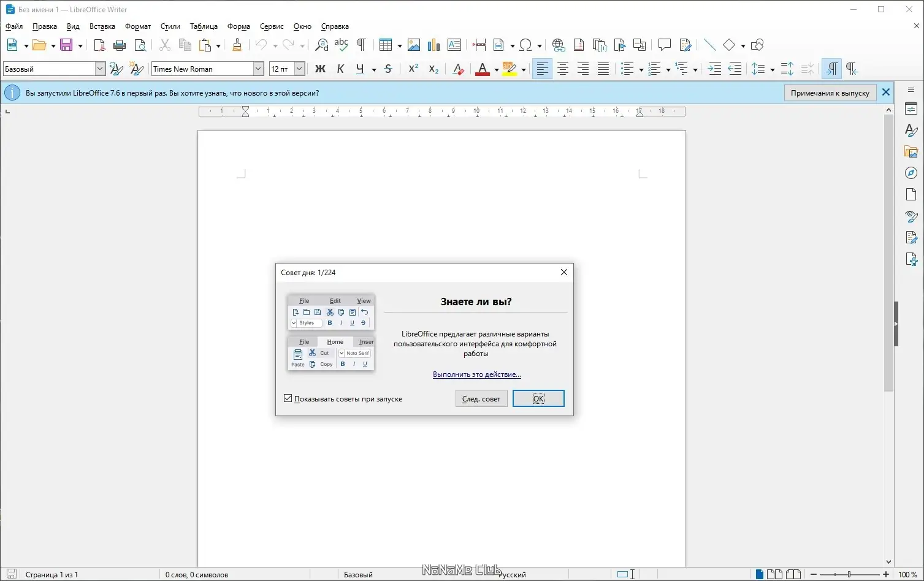The width and height of the screenshot is (924, 581).
Task: Click OK in the tip dialog
Action: tap(538, 398)
